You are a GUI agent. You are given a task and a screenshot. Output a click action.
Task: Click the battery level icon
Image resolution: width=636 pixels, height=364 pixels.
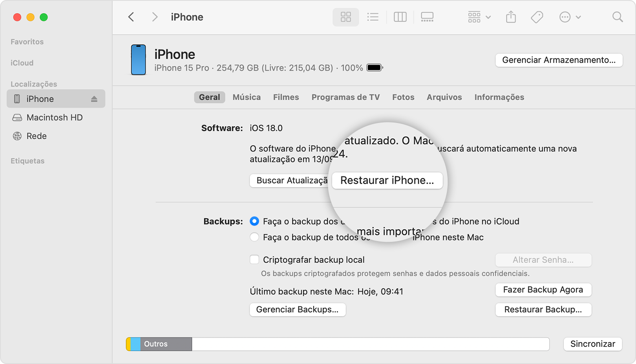coord(375,68)
